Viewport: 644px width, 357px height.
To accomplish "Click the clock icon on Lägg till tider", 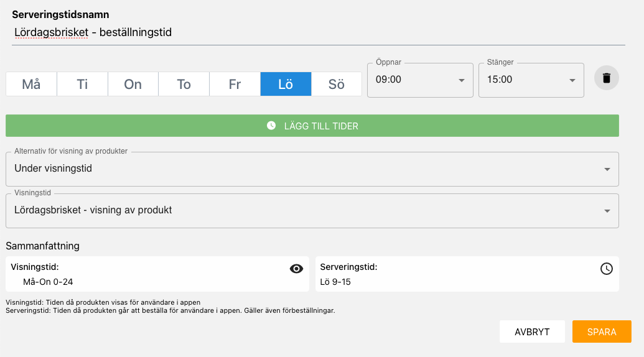I will [271, 126].
